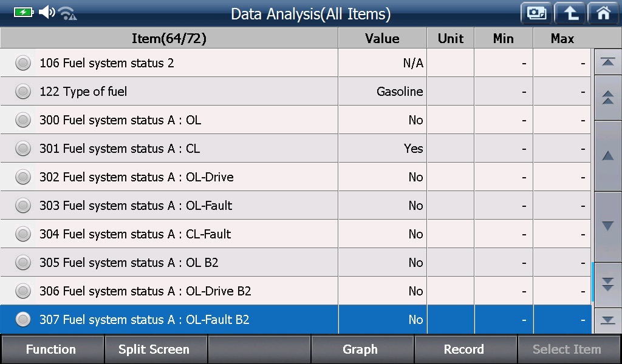Select radio for 304 Fuel system status A : CL-Fault
This screenshot has height=364, width=622.
click(23, 234)
